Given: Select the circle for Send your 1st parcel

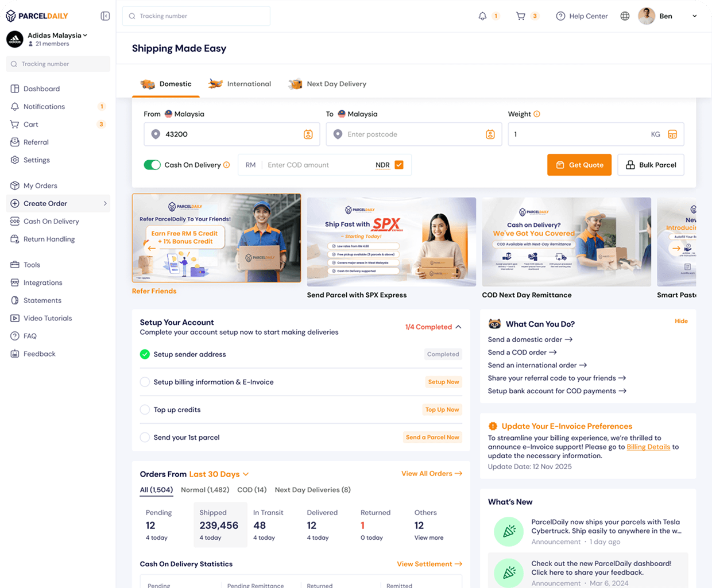Looking at the screenshot, I should pyautogui.click(x=145, y=437).
